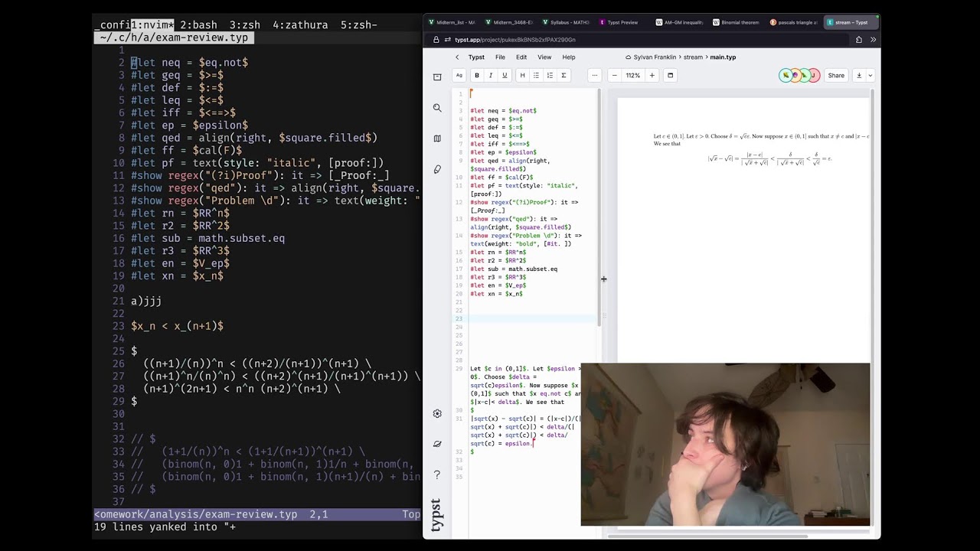Image resolution: width=980 pixels, height=551 pixels.
Task: Switch to tmux window 4:zathura
Action: tap(300, 25)
